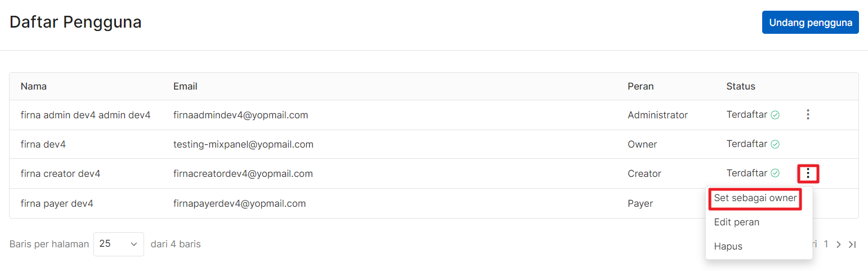The image size is (868, 271).
Task: Click the Status column header
Action: [x=741, y=86]
